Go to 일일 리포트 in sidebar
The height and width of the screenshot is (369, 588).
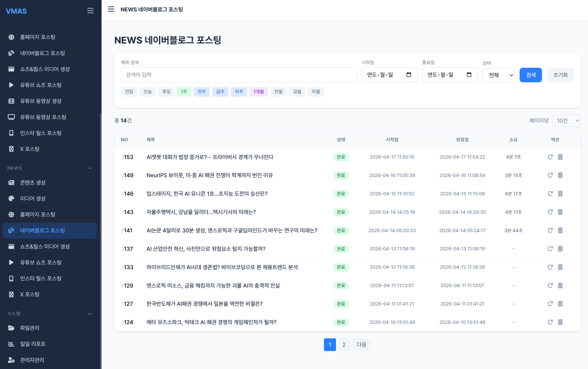pos(33,344)
